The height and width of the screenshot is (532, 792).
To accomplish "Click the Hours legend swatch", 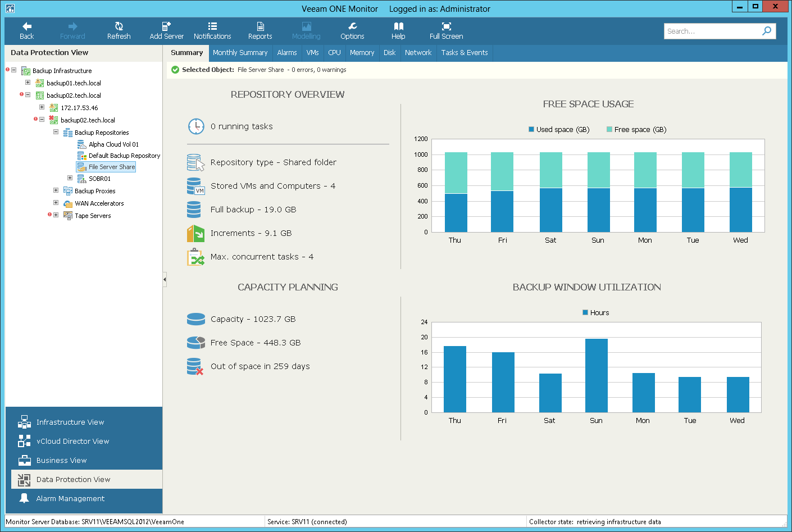I will [x=585, y=312].
